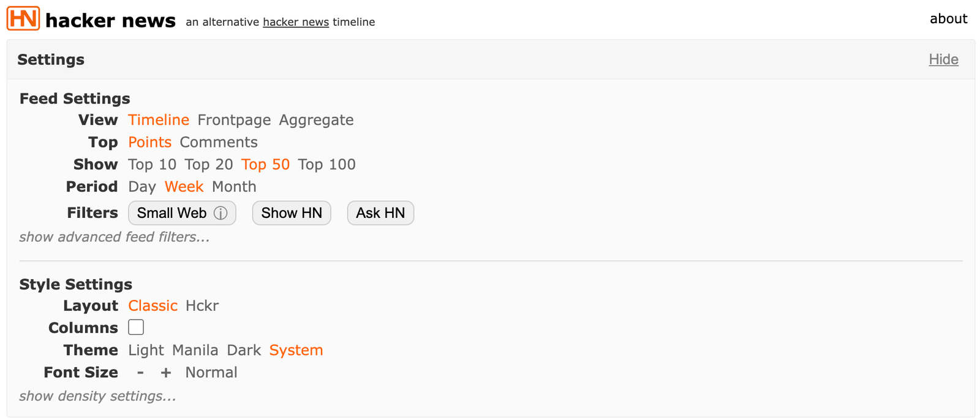Choose the Hckr layout
The width and height of the screenshot is (980, 418).
(x=202, y=305)
